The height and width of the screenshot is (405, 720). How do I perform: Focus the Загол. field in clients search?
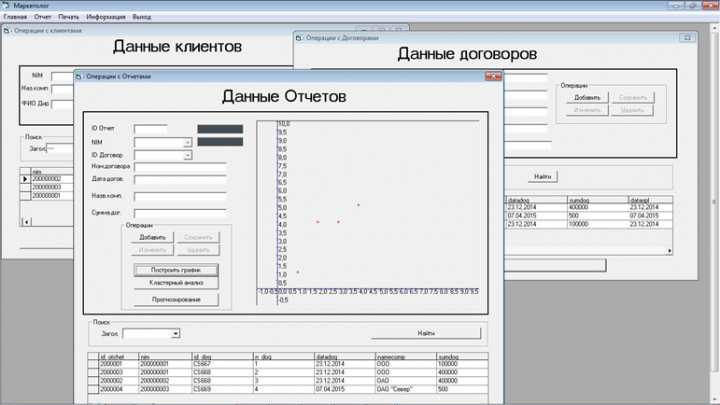(x=60, y=149)
